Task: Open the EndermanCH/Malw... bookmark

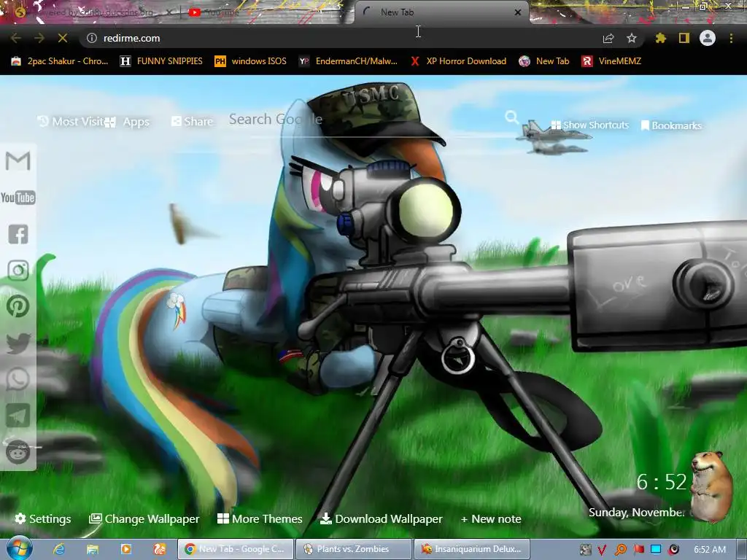Action: 348,61
